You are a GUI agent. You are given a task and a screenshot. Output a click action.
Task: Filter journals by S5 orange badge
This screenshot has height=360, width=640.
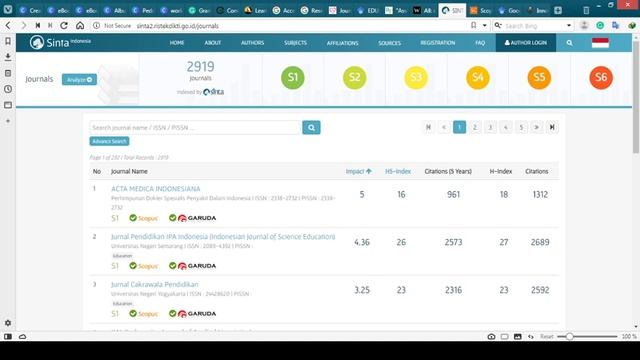pyautogui.click(x=539, y=78)
